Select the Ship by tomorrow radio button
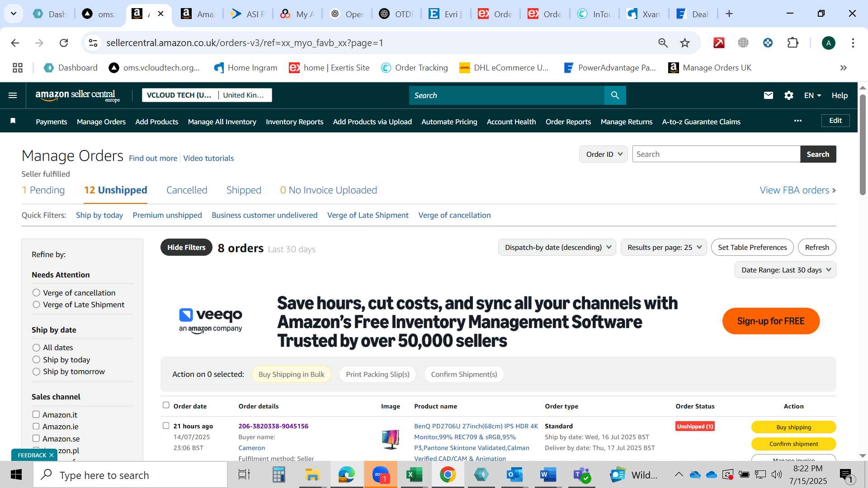 [36, 371]
